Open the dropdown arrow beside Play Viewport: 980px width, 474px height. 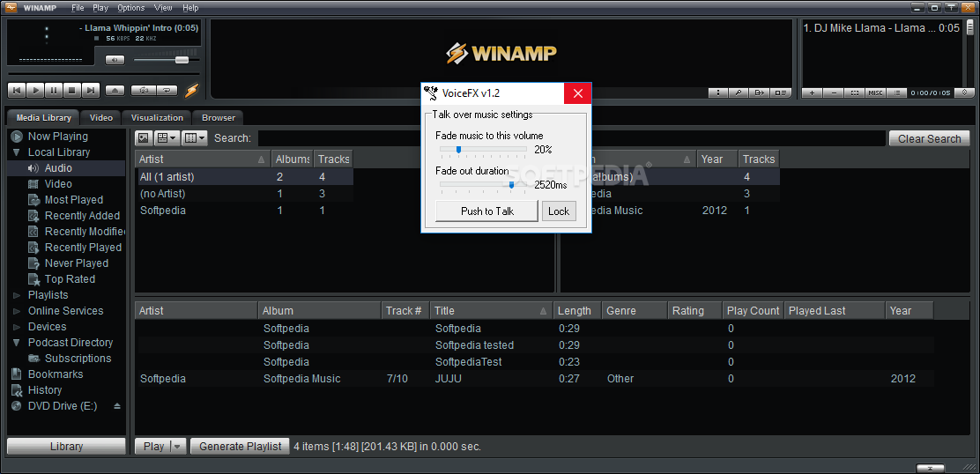tap(178, 447)
